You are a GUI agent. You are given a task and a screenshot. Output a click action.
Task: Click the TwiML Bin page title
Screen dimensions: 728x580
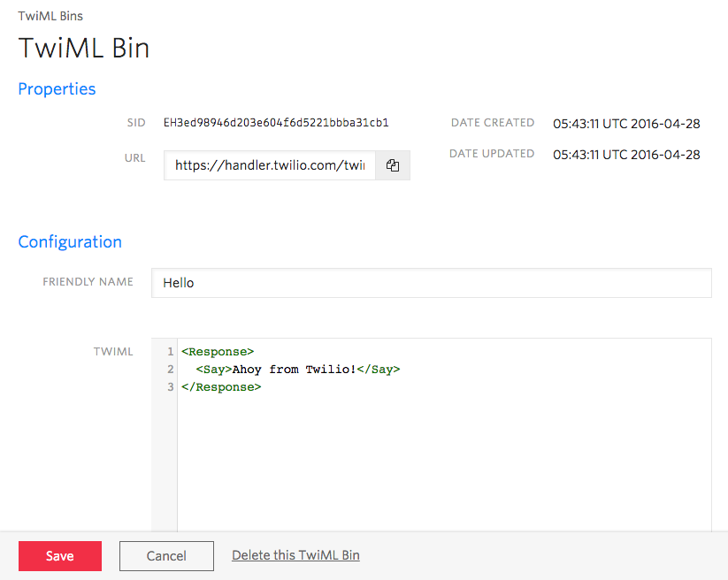[84, 48]
